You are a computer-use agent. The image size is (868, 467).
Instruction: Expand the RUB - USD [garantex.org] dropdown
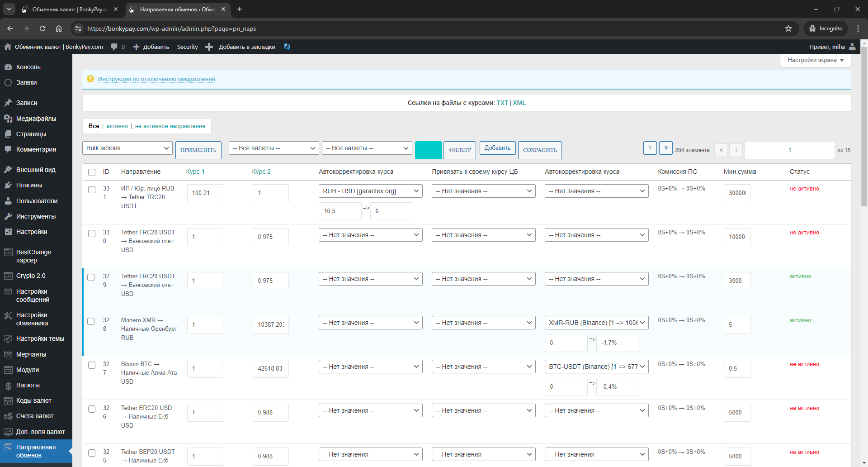(x=370, y=191)
